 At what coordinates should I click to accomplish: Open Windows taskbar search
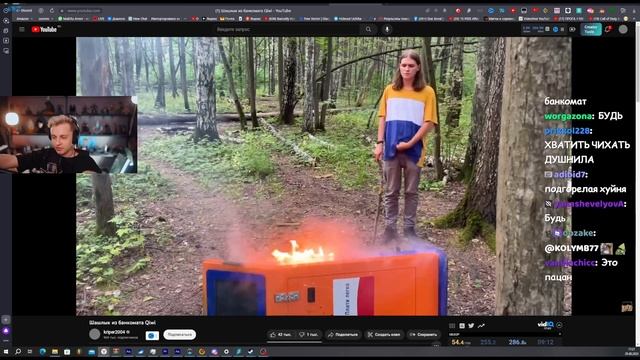[18, 351]
